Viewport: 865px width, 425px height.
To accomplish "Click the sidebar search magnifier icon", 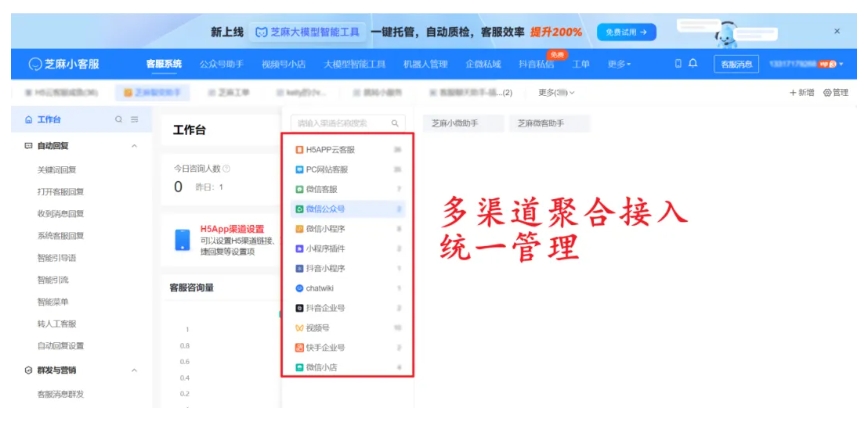I will point(118,120).
